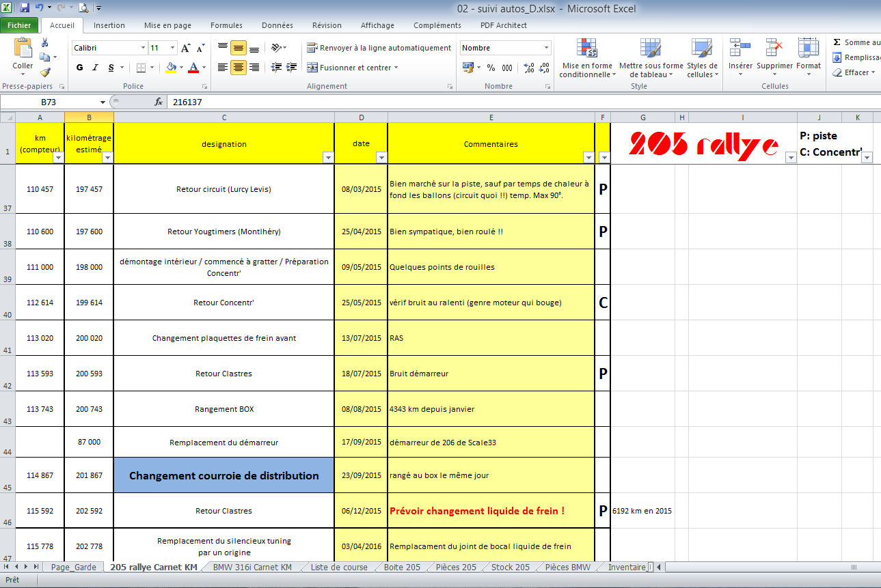Select the Format Painter brush icon
This screenshot has height=588, width=881.
click(x=45, y=72)
